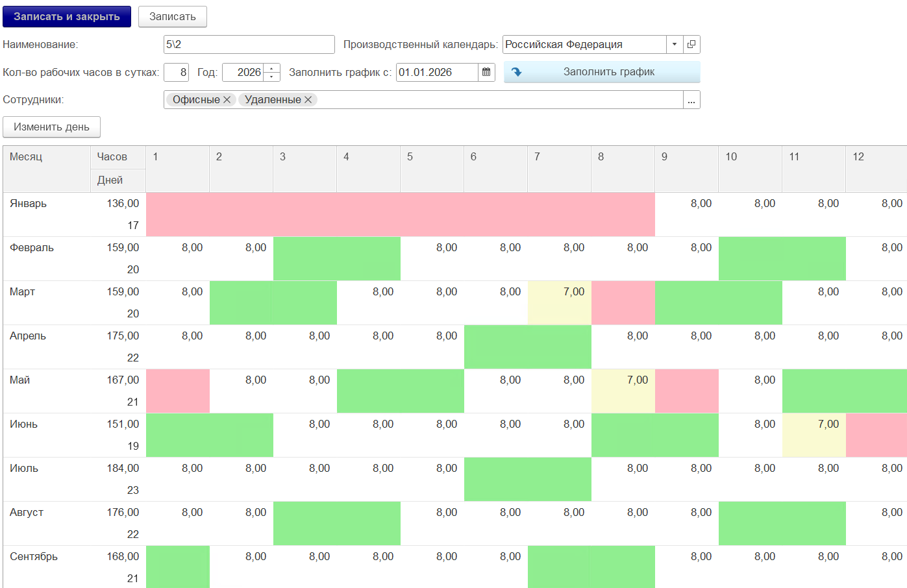Viewport: 907px width, 588px height.
Task: Select the 7,00 pre-holiday cell in Март
Action: pyautogui.click(x=560, y=302)
